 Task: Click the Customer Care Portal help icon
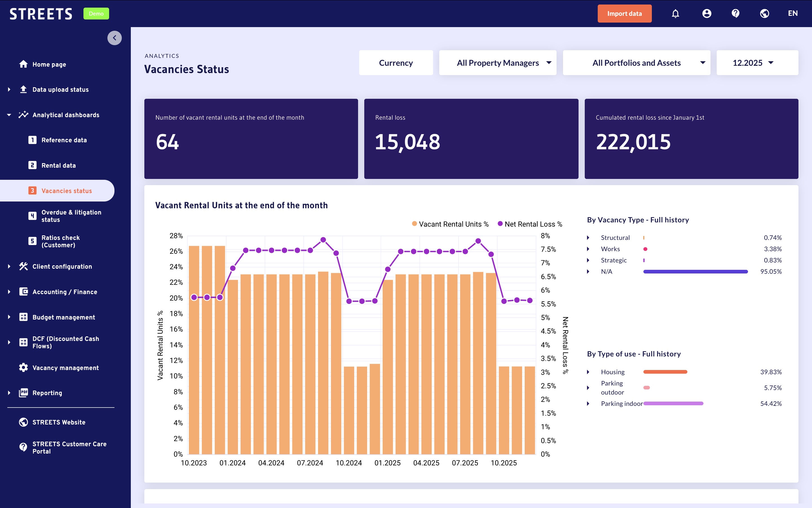coord(23,447)
